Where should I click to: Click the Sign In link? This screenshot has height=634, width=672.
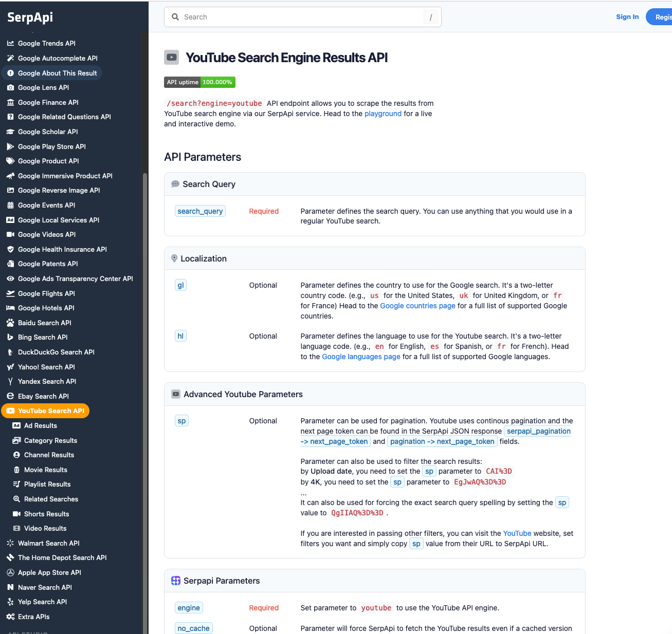coord(627,17)
